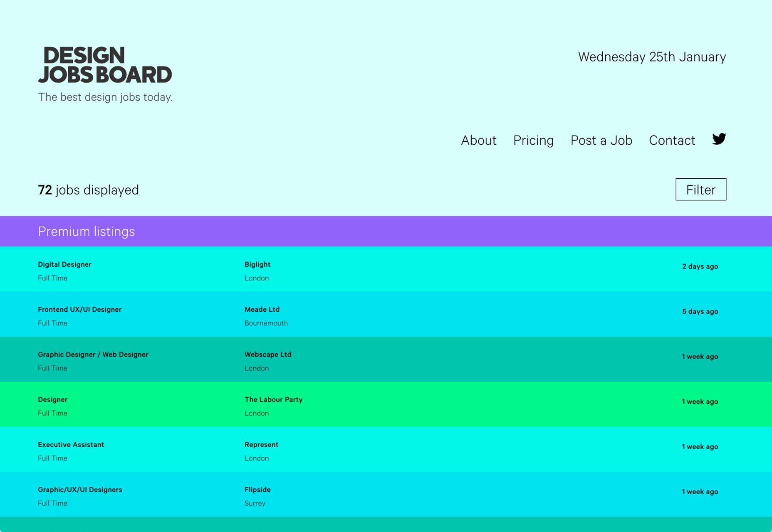Screen dimensions: 772x532
Task: Click '1 week ago' in Flipside row
Action: (x=700, y=492)
